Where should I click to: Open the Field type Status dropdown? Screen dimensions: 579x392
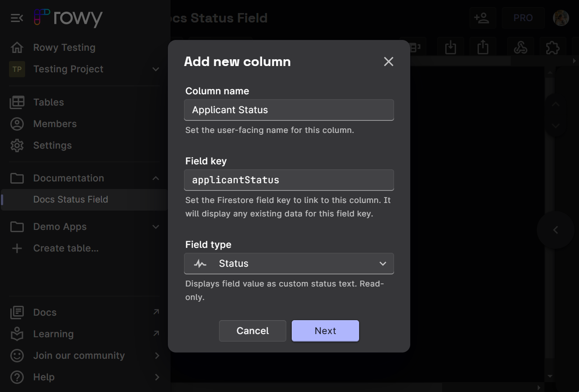click(x=289, y=264)
